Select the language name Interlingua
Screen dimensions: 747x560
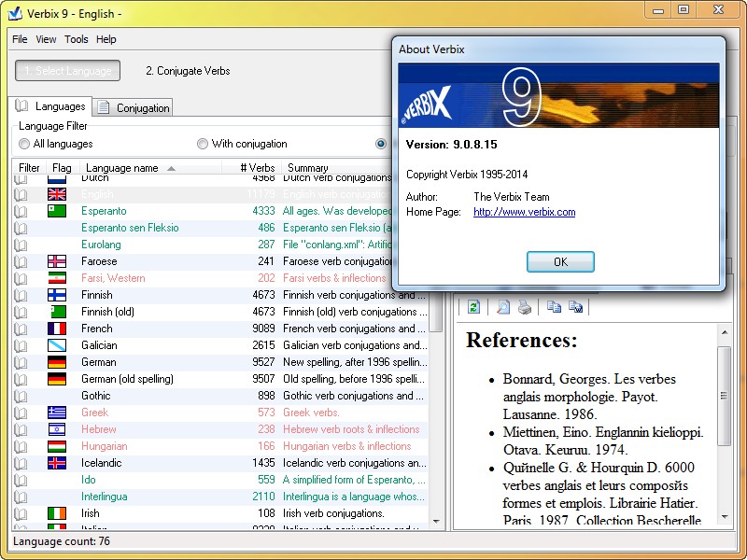105,497
